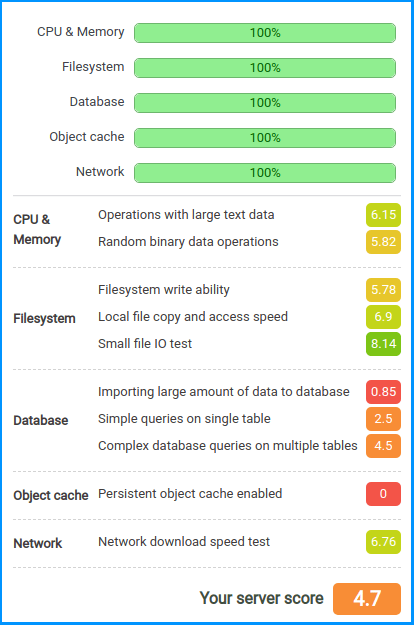The image size is (414, 625).
Task: Click the 4.5 complex queries score badge
Action: 383,446
